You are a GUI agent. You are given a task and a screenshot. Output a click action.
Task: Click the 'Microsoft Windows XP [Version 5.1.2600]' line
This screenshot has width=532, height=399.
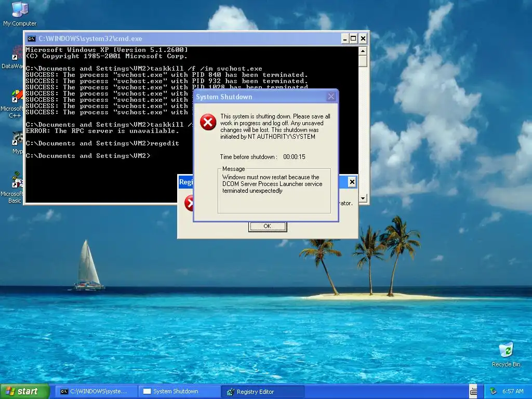pos(107,50)
